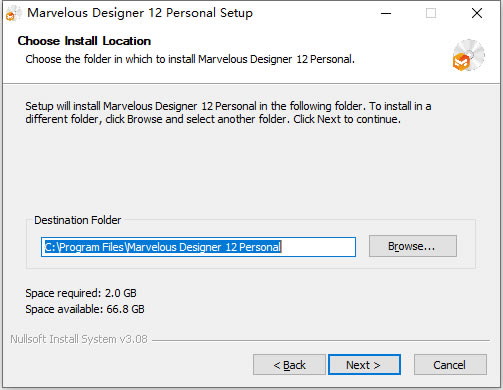503x390 pixels.
Task: Click the 'Choose Install Location' heading
Action: click(x=84, y=41)
